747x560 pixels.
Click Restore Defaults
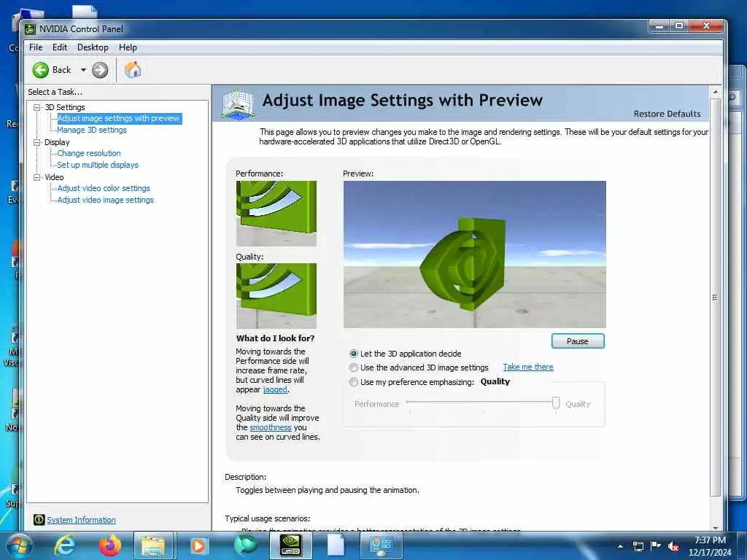[667, 114]
